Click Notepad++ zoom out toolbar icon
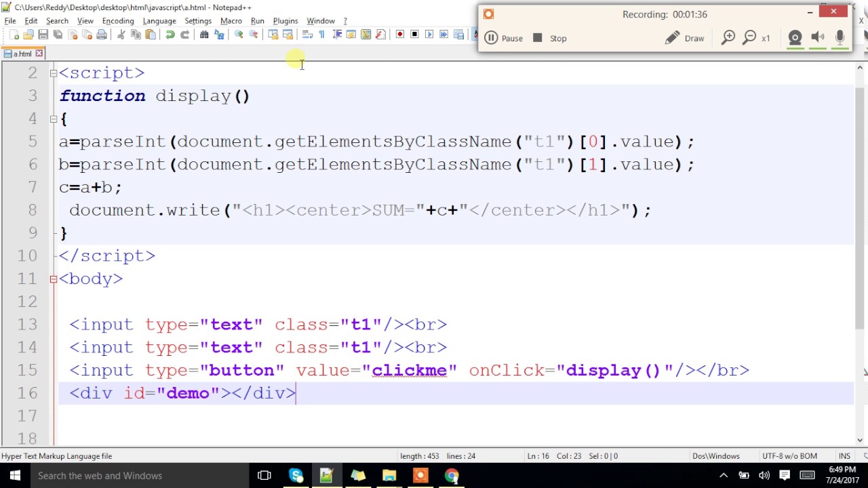The image size is (868, 488). tap(254, 35)
